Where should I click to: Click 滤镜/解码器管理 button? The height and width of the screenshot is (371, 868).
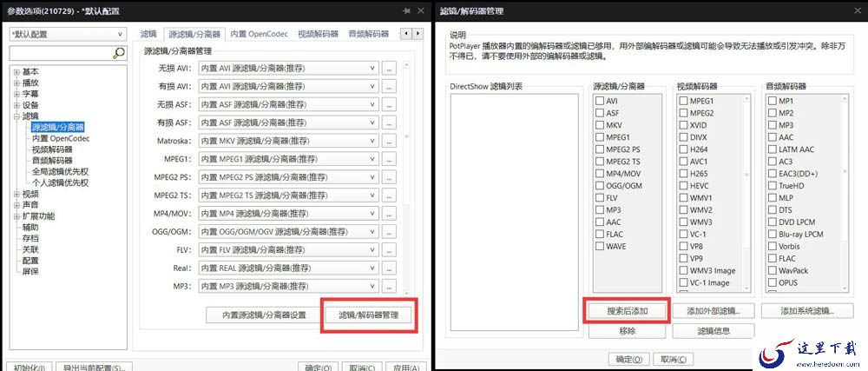[x=368, y=315]
